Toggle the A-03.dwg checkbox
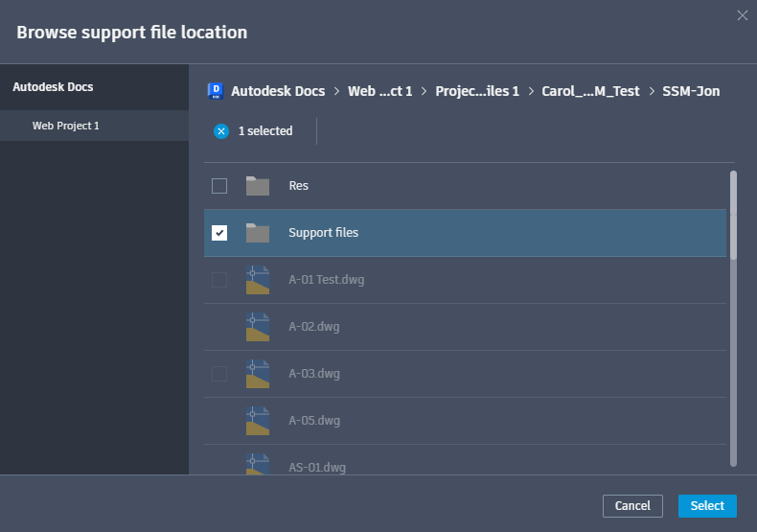Screen dimensions: 757x532 click(x=219, y=374)
